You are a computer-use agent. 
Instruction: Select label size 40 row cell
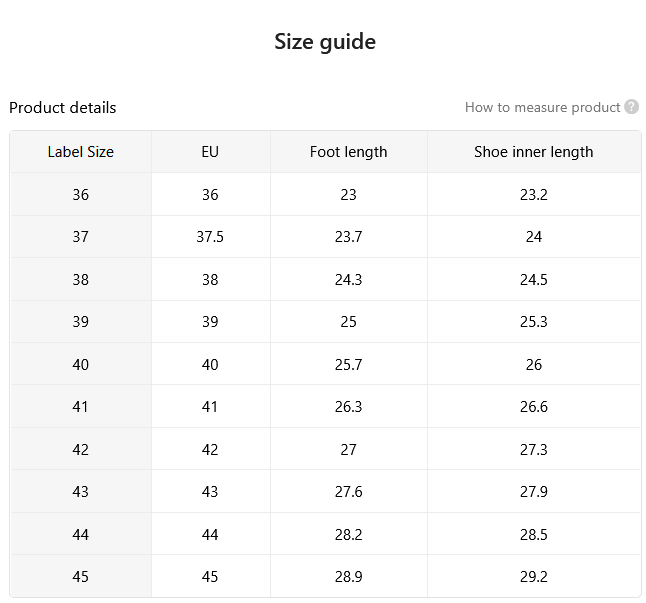(x=81, y=365)
